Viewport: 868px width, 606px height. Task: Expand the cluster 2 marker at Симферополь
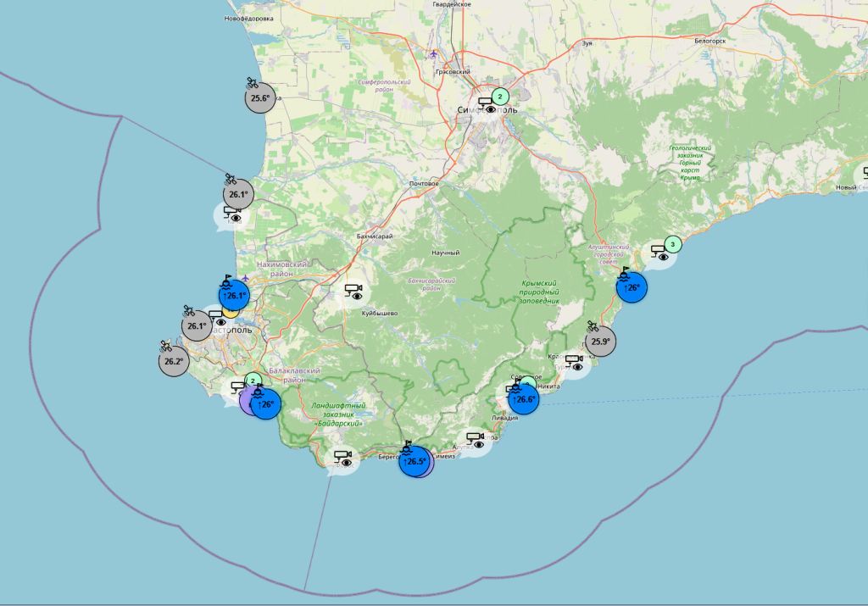pos(500,97)
